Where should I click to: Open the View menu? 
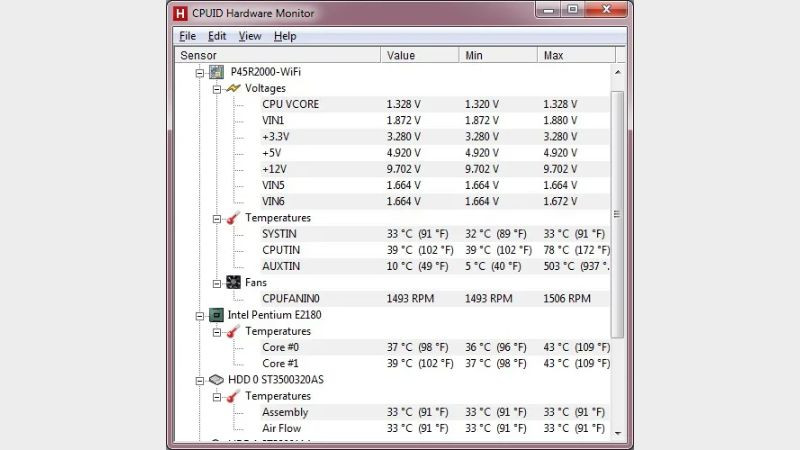coord(250,36)
